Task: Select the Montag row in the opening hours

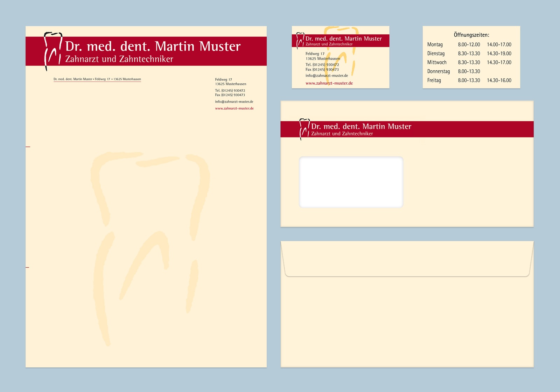Action: [469, 45]
